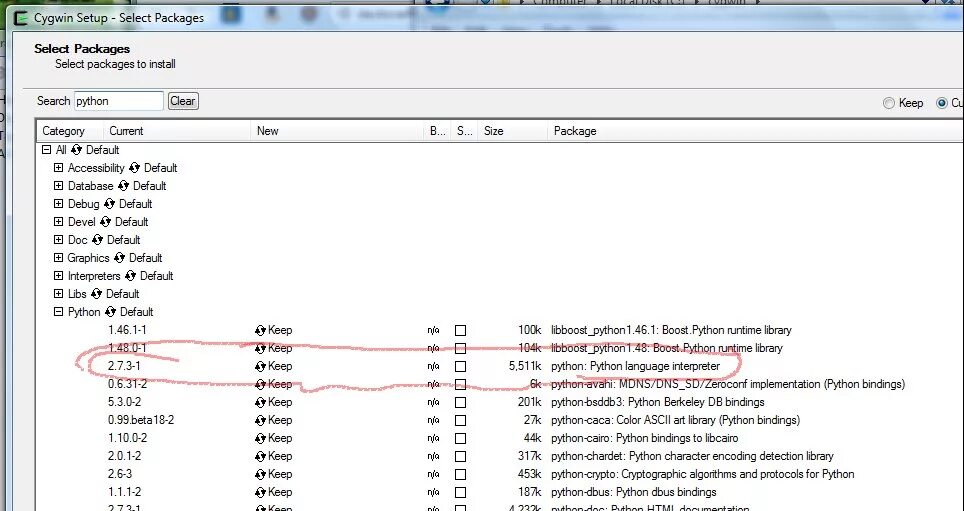
Task: Click the New column header
Action: click(337, 131)
